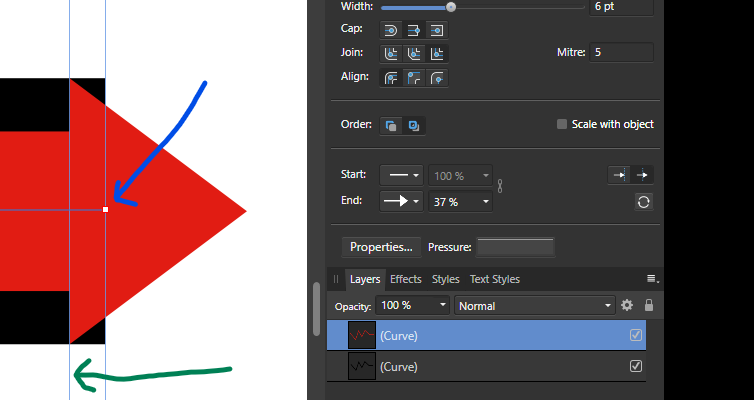Switch to the Styles tab

click(x=445, y=279)
